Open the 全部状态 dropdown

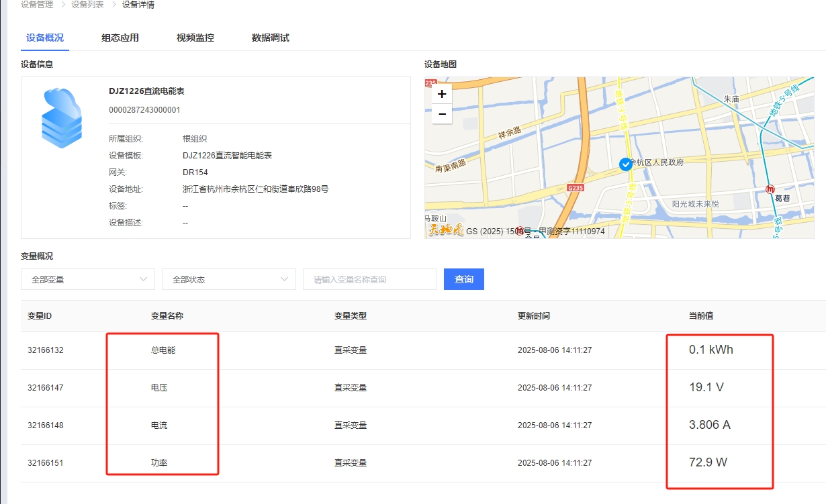tap(229, 279)
